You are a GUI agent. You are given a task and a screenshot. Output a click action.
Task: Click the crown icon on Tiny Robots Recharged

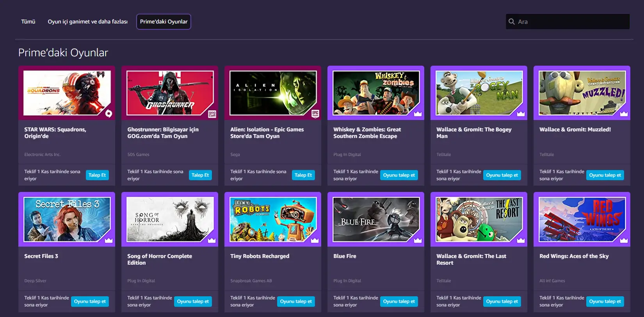[x=315, y=240]
